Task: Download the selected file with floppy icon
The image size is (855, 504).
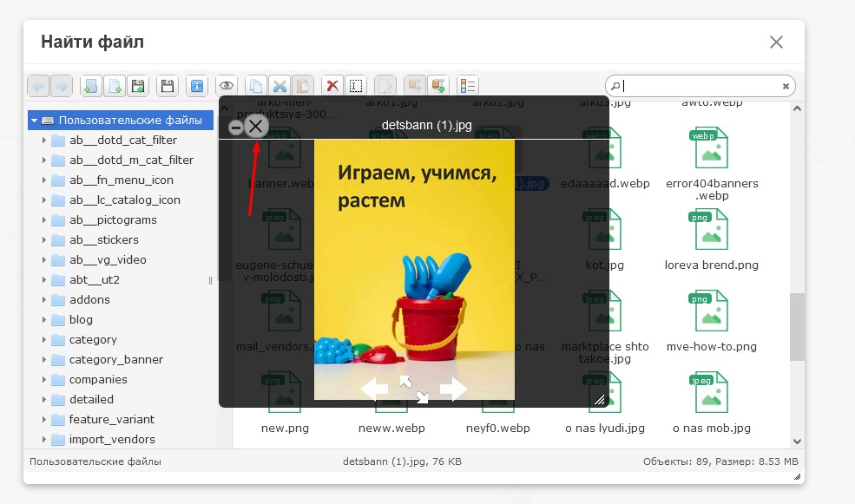Action: 168,86
